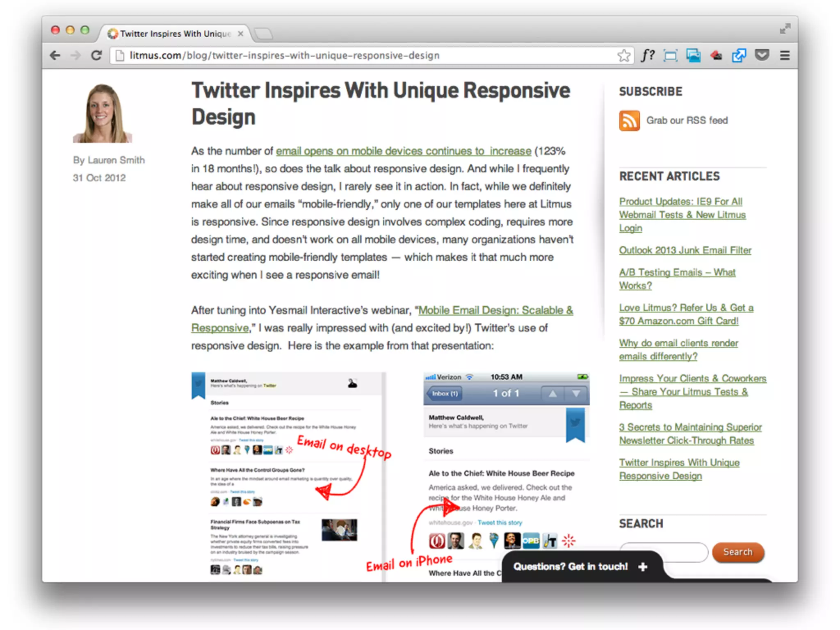Click the email opens on mobile devices link
840x630 pixels.
tap(403, 151)
